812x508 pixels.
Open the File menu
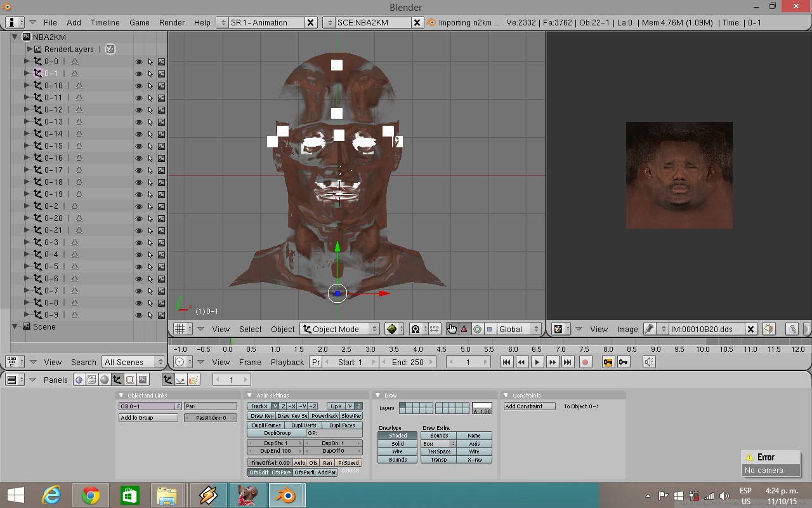[x=50, y=22]
